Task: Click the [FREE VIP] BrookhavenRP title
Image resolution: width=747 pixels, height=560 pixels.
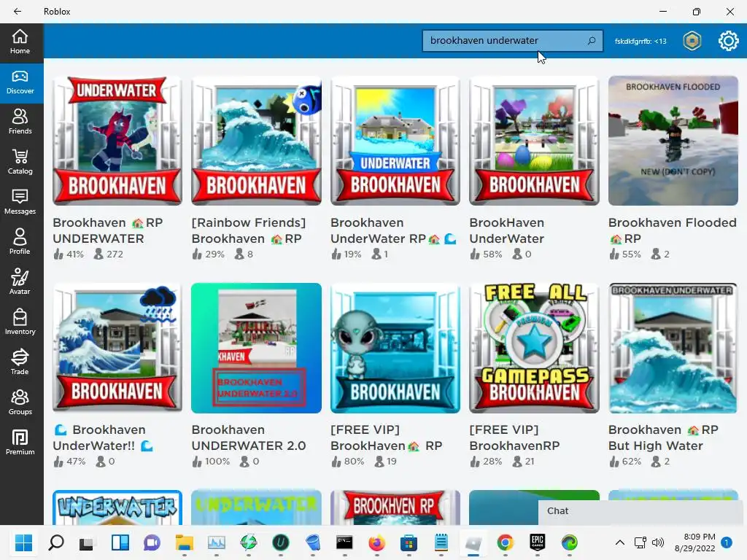Action: click(514, 437)
